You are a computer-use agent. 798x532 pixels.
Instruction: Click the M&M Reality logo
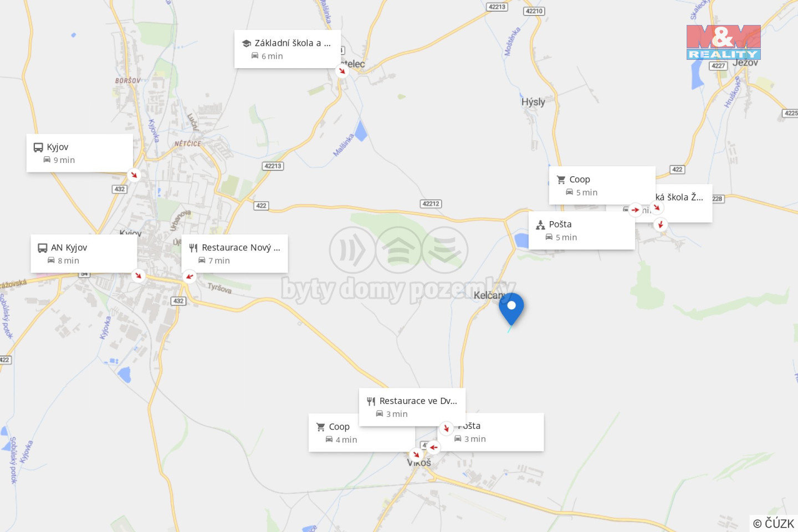point(724,42)
